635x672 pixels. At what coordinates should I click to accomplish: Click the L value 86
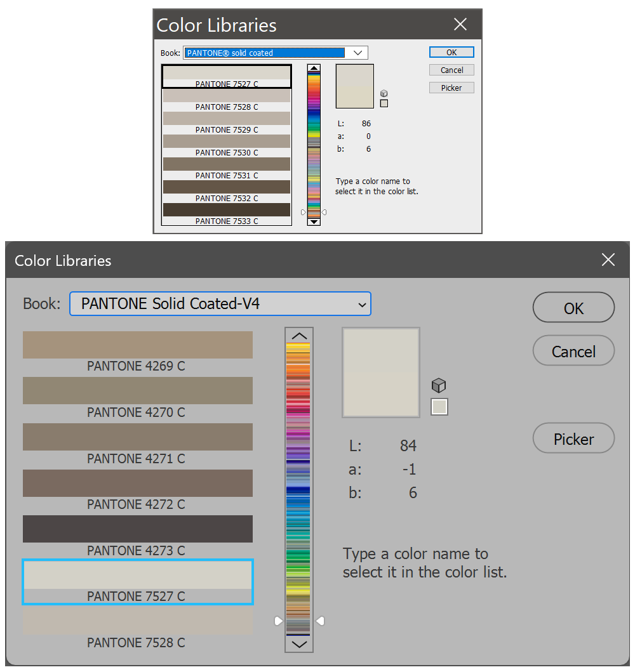[366, 124]
